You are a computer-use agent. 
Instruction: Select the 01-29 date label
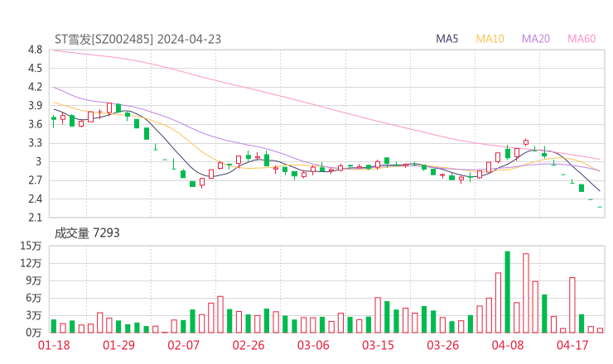(x=118, y=345)
